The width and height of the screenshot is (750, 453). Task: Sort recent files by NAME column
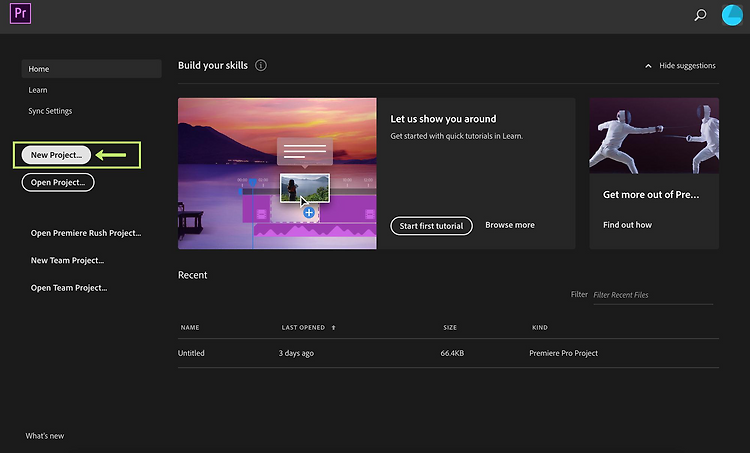(190, 328)
